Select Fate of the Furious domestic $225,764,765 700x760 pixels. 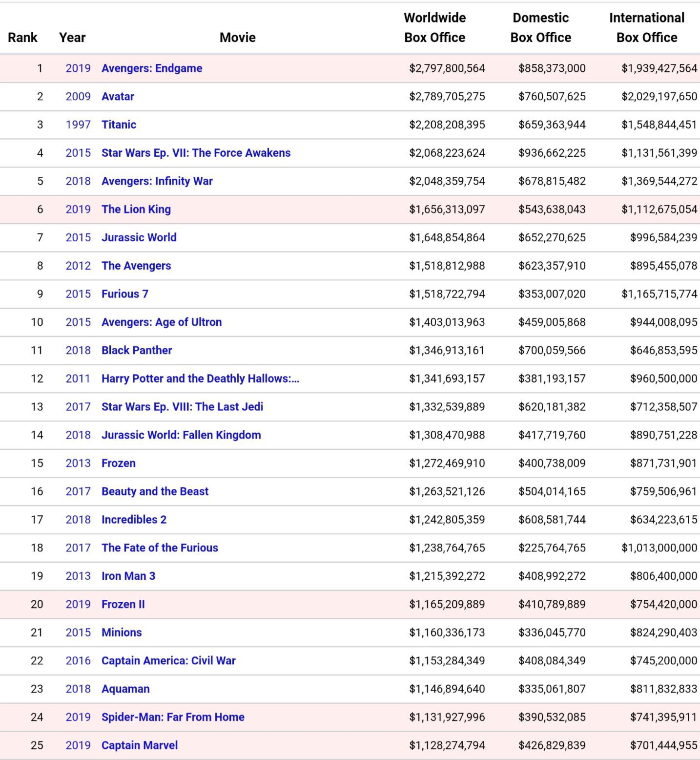coord(552,548)
